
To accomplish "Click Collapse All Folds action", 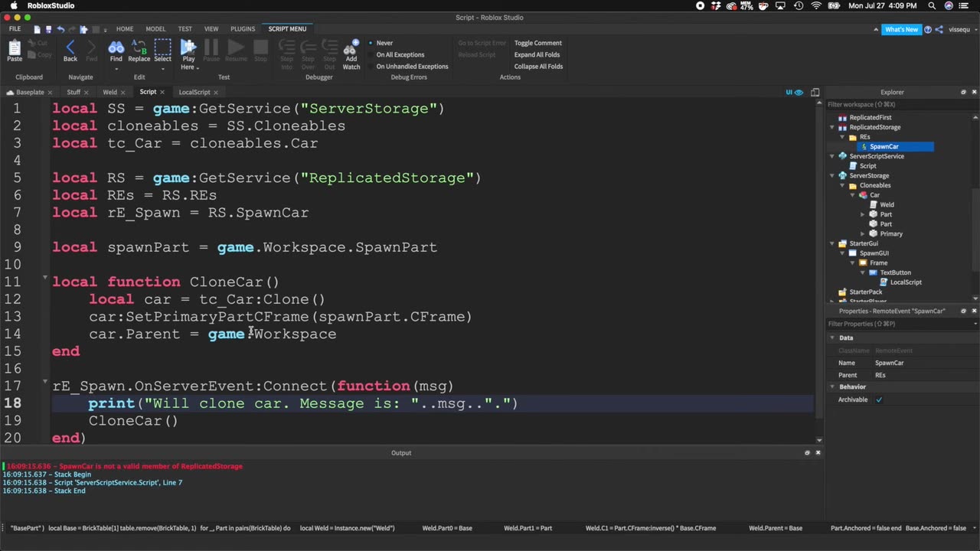I will tap(538, 66).
